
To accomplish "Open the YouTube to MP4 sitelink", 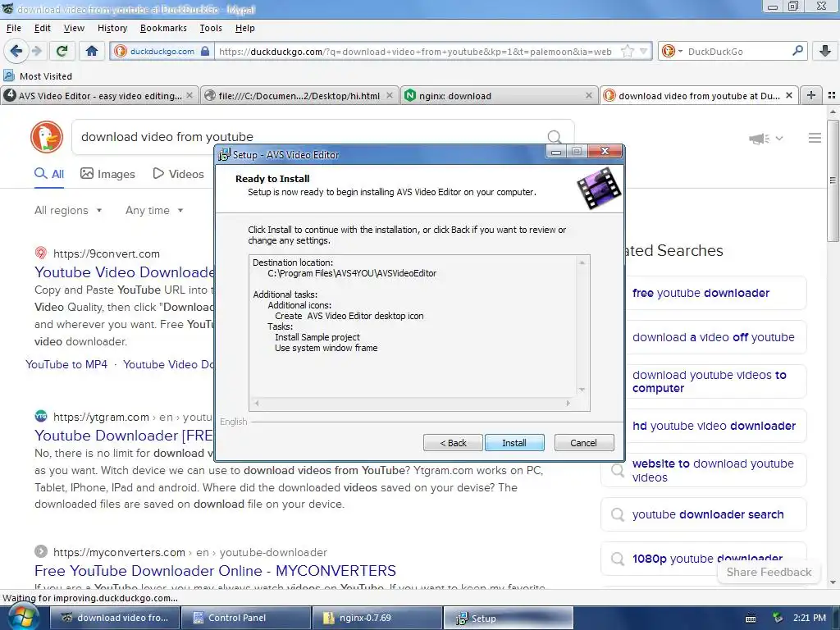I will pyautogui.click(x=66, y=364).
